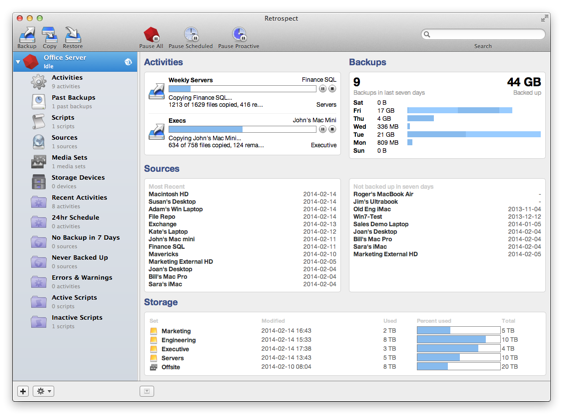
Task: Select Media Sets label in sidebar
Action: (69, 158)
